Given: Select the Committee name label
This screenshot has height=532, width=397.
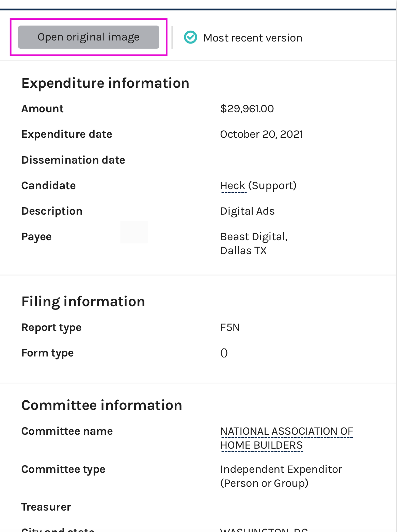Looking at the screenshot, I should pyautogui.click(x=67, y=431).
